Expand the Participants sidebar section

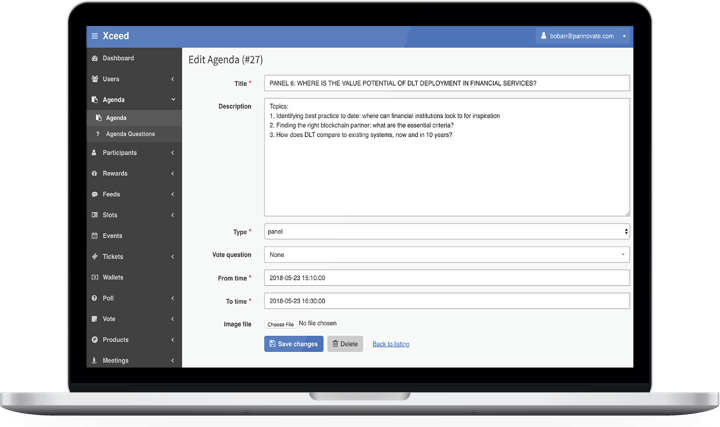click(x=132, y=153)
